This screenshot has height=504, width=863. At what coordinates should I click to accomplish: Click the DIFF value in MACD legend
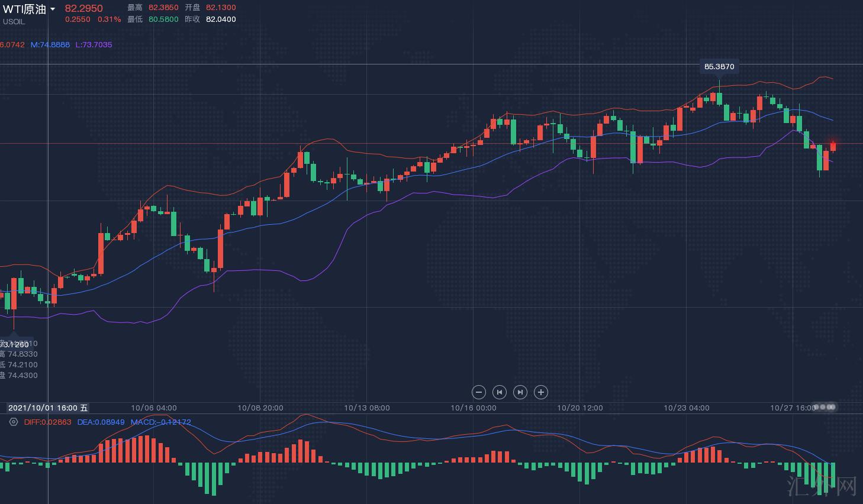click(x=47, y=422)
